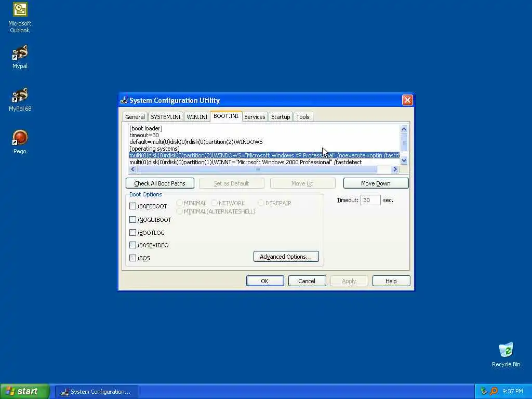The height and width of the screenshot is (399, 532).
Task: Enable the /NOGUIBOOT checkbox
Action: pos(132,220)
